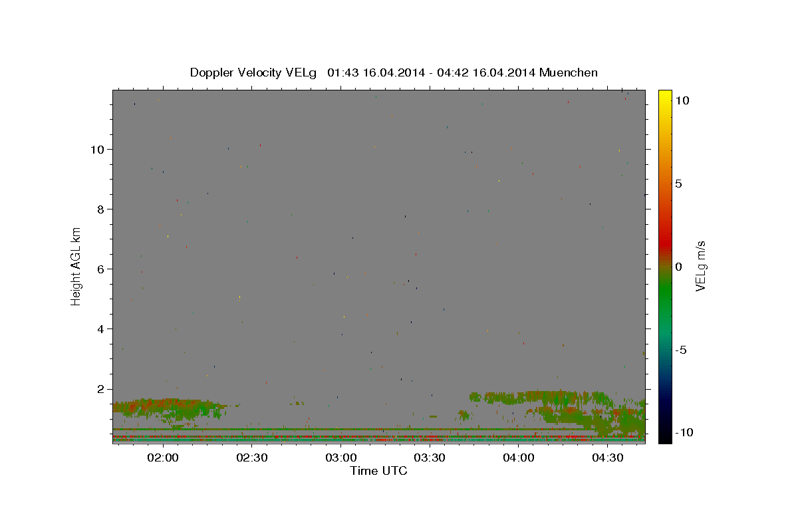The width and height of the screenshot is (798, 532).
Task: Select the '03:00' time axis label
Action: 340,458
